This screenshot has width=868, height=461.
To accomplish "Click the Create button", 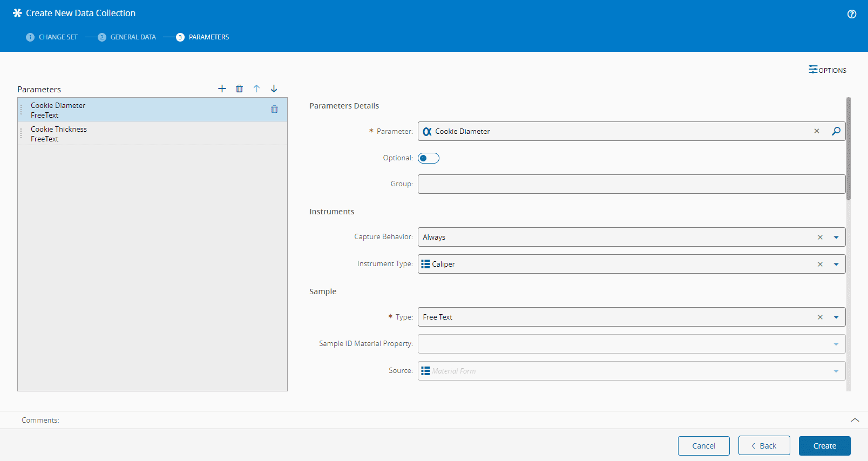I will [824, 446].
